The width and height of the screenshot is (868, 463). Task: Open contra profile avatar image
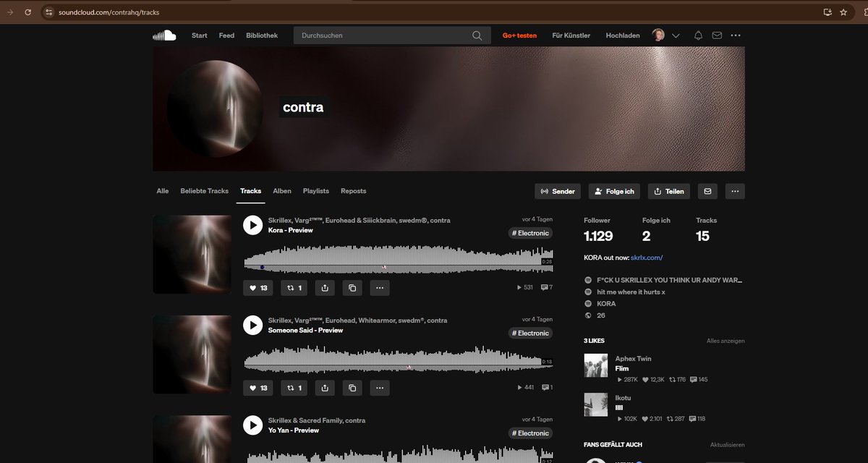coord(215,109)
